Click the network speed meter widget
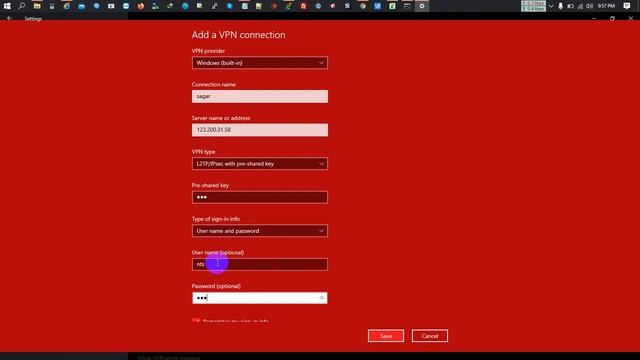Viewport: 640px width, 360px height. (533, 6)
